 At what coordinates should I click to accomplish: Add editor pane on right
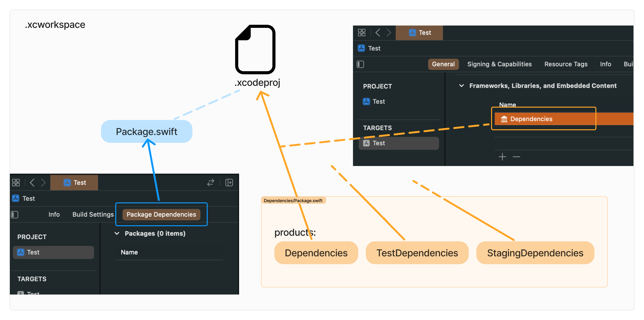click(x=229, y=182)
